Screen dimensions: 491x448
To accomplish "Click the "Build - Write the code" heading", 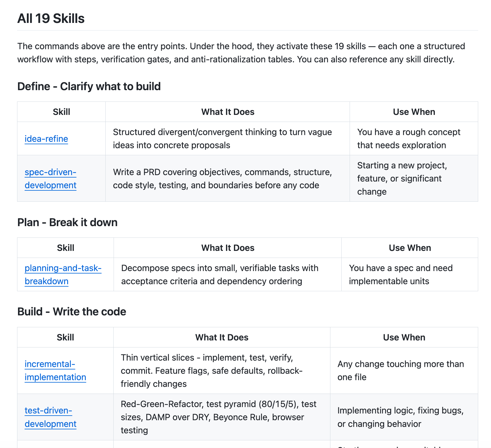I will (72, 312).
